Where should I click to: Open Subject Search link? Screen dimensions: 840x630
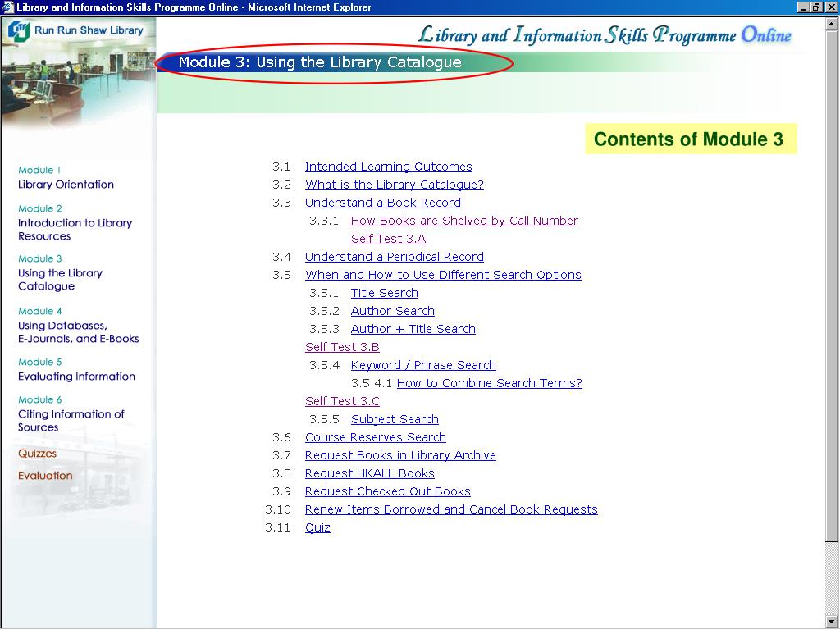coord(395,419)
